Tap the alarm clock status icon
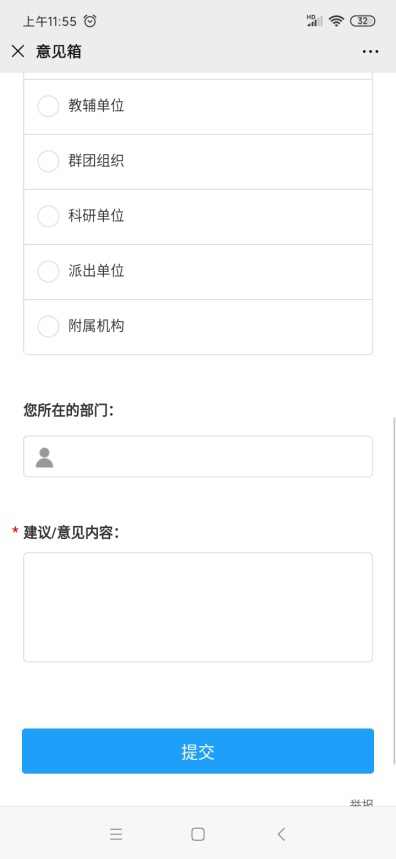 (90, 21)
